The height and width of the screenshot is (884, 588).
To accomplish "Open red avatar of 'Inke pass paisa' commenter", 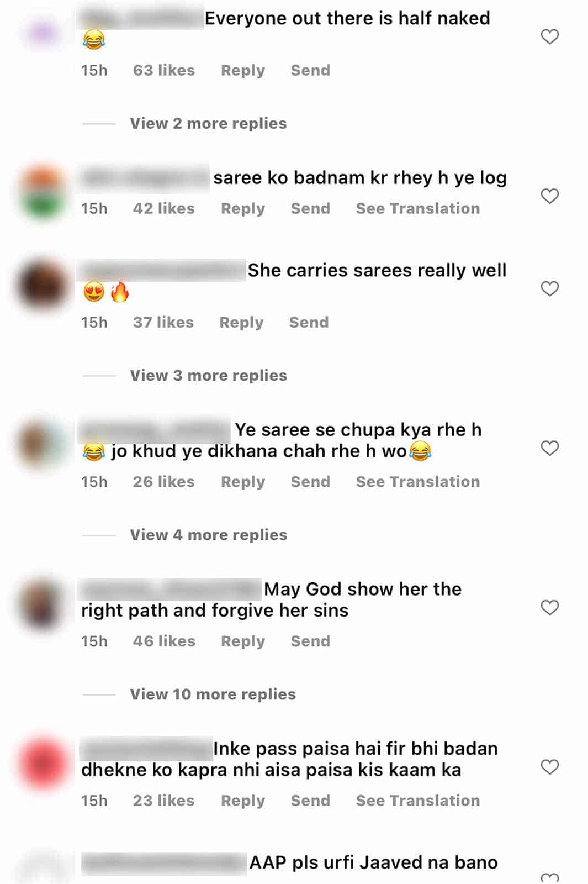I will (43, 764).
